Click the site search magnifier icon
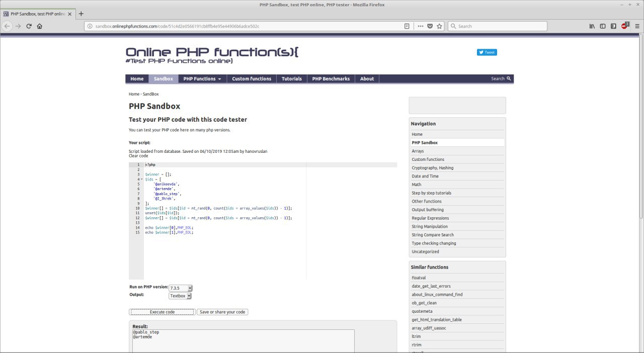 [509, 78]
